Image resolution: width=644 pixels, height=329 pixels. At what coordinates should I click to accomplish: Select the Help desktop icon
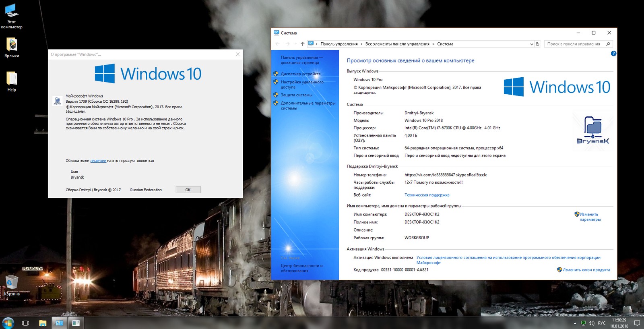pos(12,81)
